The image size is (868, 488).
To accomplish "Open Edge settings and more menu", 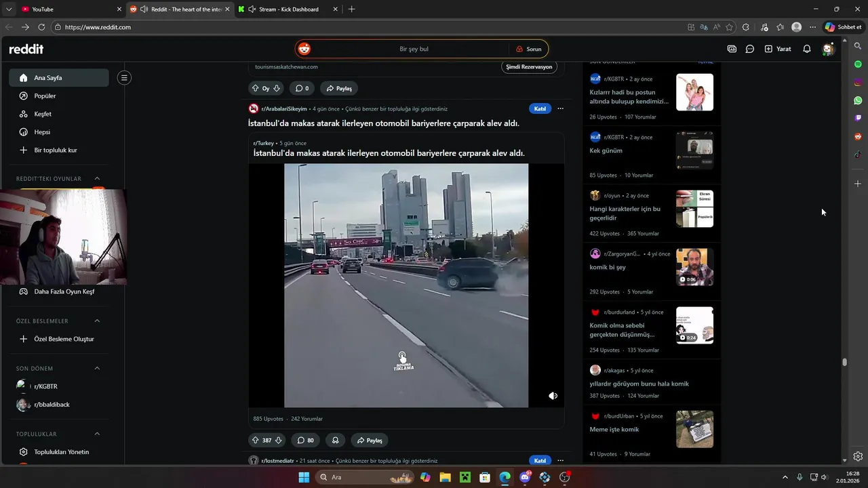I will tap(813, 27).
